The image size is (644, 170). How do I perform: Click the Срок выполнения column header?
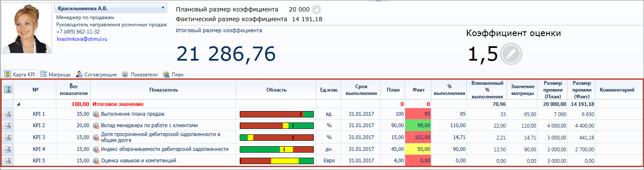coord(361,89)
